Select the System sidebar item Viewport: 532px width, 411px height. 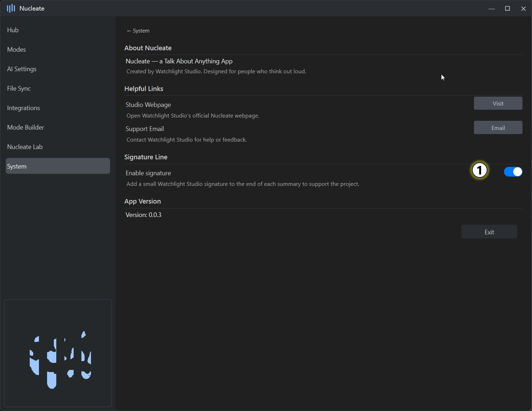tap(58, 166)
